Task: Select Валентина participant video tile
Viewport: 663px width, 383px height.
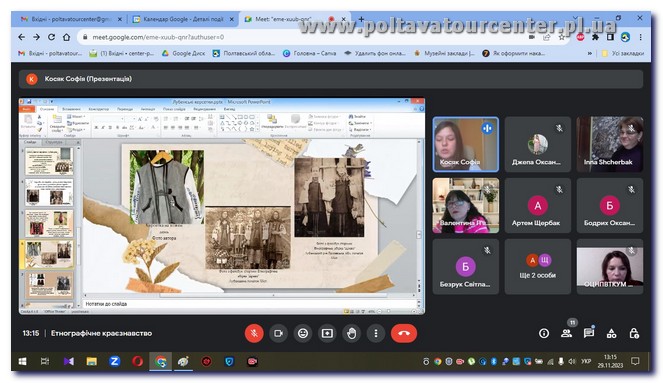Action: click(x=466, y=205)
